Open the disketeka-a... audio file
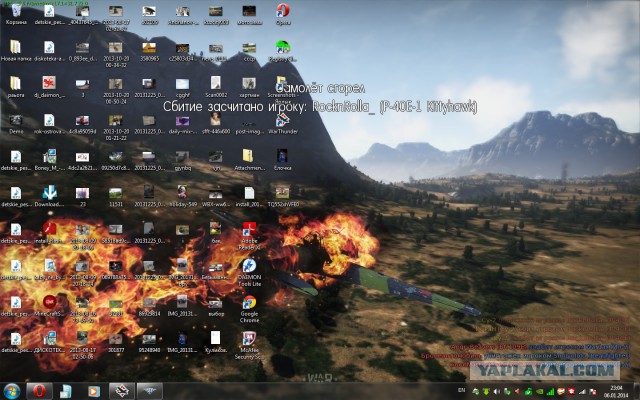The image size is (640, 400). pyautogui.click(x=49, y=51)
